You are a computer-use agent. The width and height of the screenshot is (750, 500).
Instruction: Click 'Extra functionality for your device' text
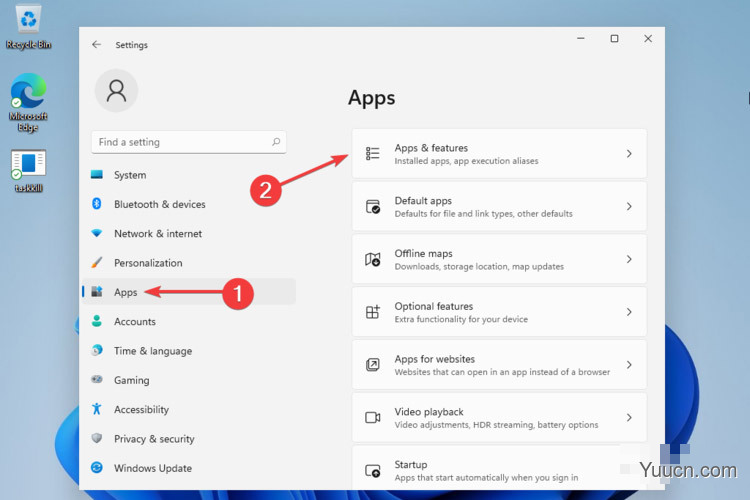tap(461, 319)
